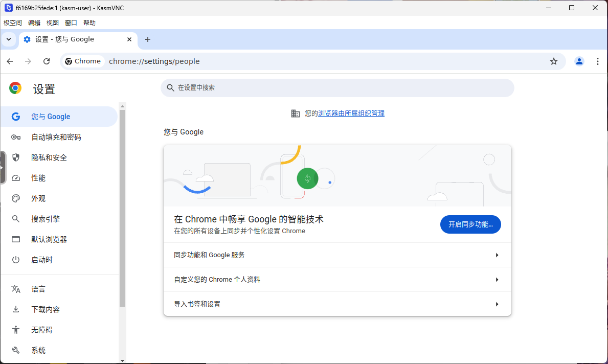The image size is (608, 364).
Task: Open the profile avatar menu
Action: coord(579,61)
